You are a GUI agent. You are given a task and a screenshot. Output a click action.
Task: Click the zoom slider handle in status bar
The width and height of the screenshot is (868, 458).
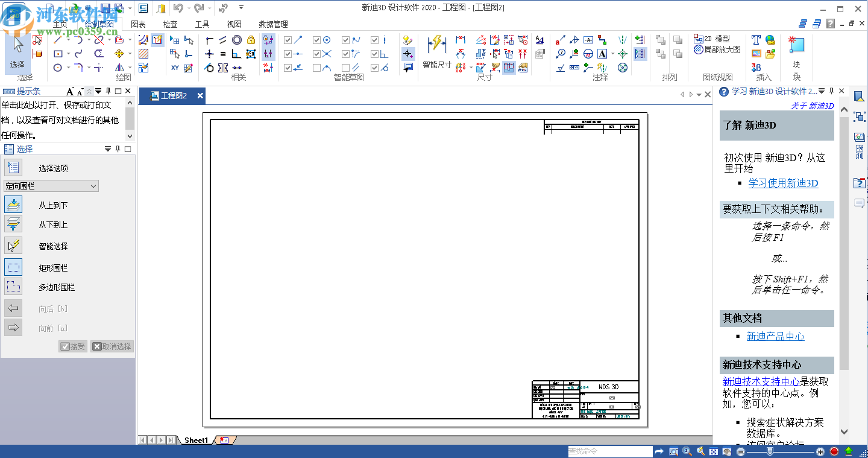pos(769,451)
